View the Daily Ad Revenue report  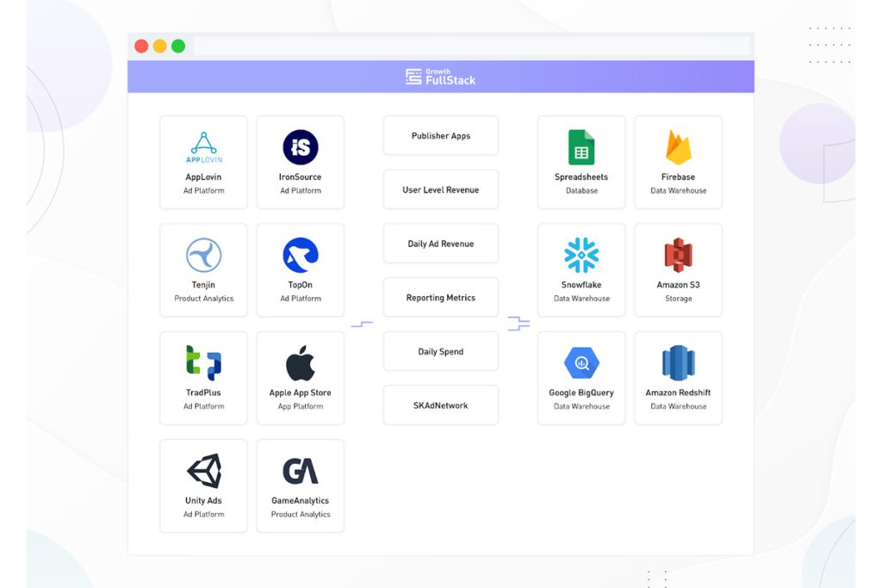click(440, 243)
